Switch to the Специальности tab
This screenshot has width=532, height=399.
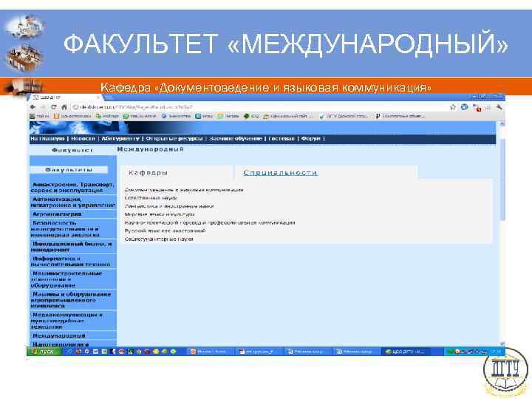coord(281,173)
